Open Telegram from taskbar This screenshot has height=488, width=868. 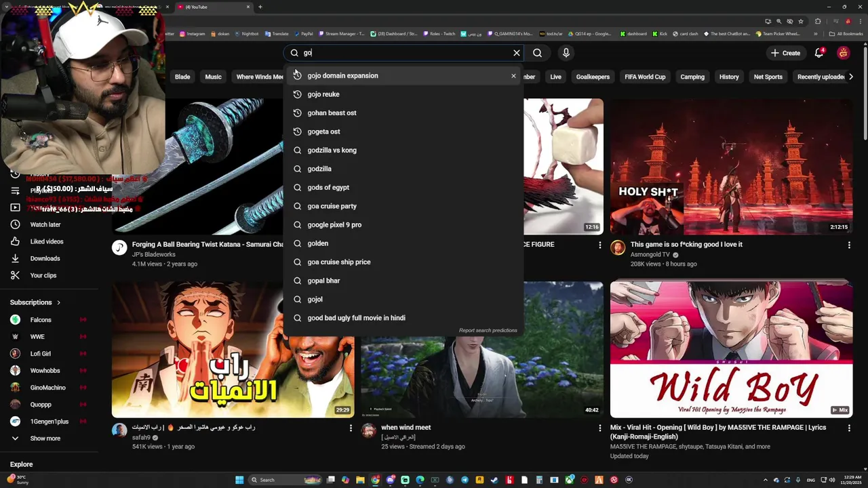click(465, 480)
